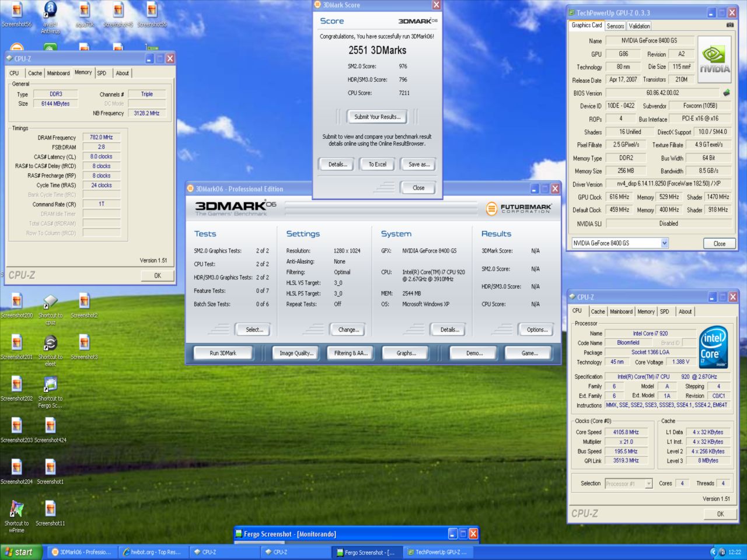Open the Graphics Card tab in GPU-Z
747x560 pixels.
[587, 25]
